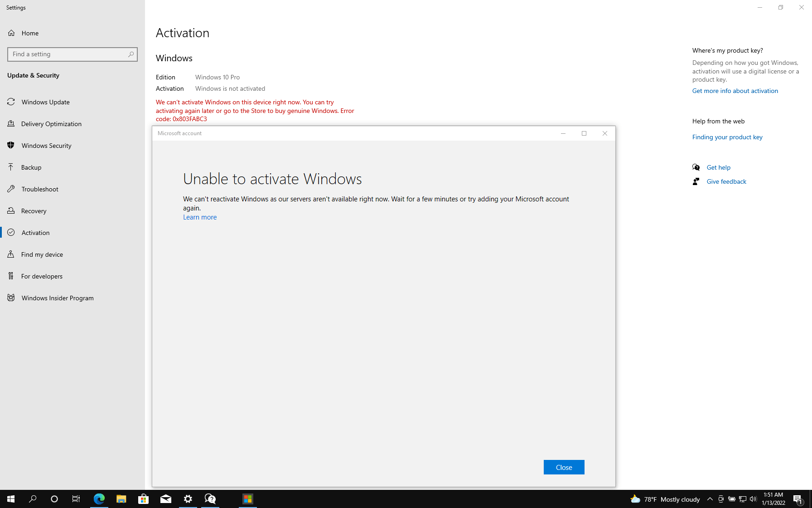This screenshot has width=812, height=508.
Task: Click the Get help headset icon
Action: pyautogui.click(x=696, y=167)
